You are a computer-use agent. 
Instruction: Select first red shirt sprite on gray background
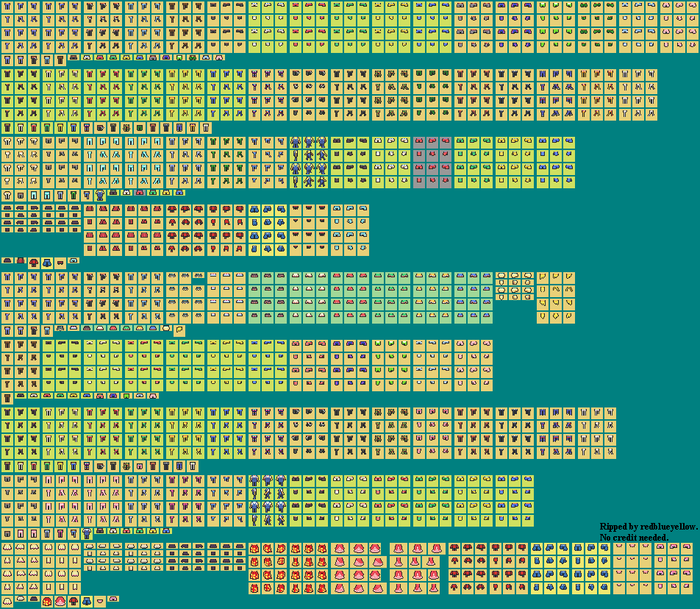[x=419, y=141]
